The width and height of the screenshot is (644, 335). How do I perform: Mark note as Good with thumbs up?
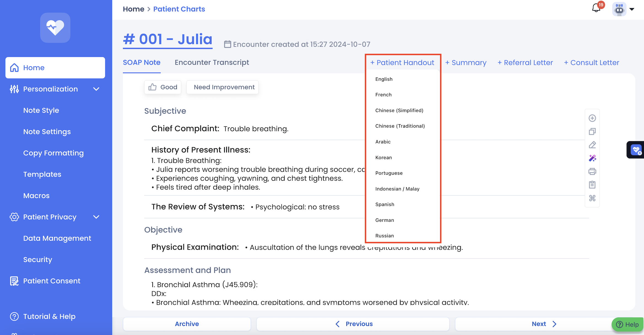[x=163, y=87]
